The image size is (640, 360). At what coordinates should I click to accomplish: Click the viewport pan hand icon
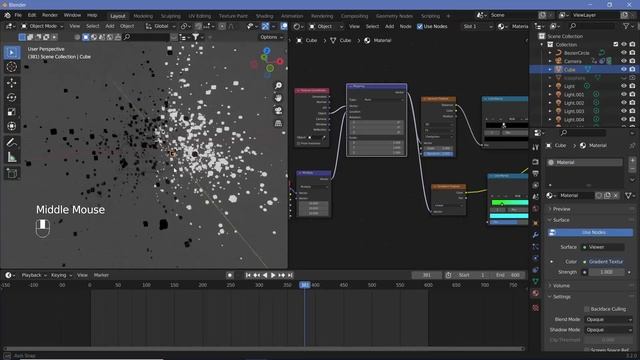pos(278,98)
